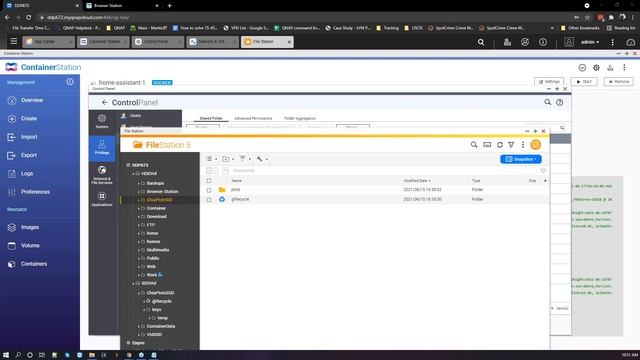
Task: Open the admin account dropdown
Action: [590, 42]
